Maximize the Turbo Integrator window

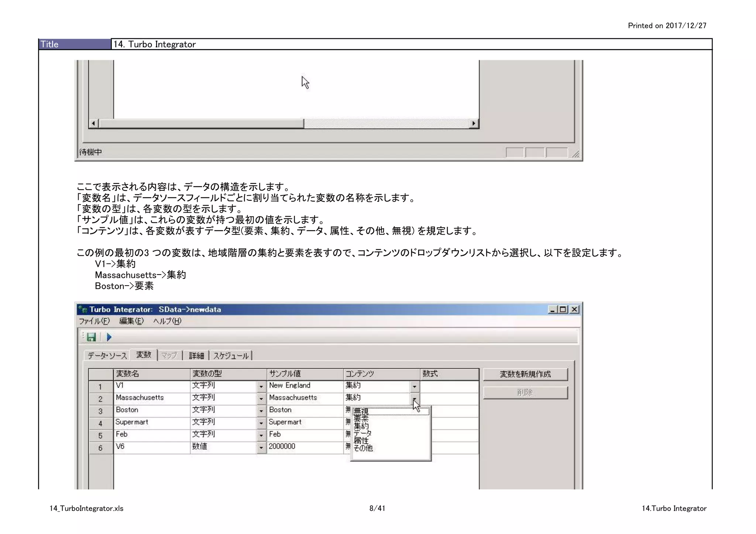tap(563, 310)
